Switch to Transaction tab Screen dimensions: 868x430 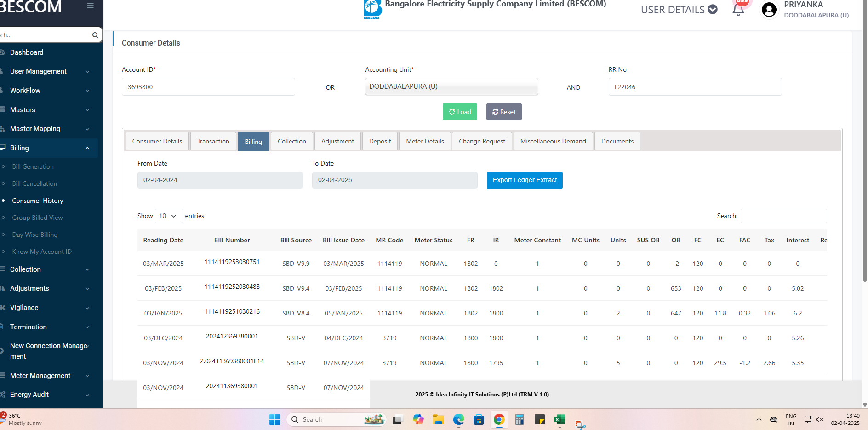[213, 141]
